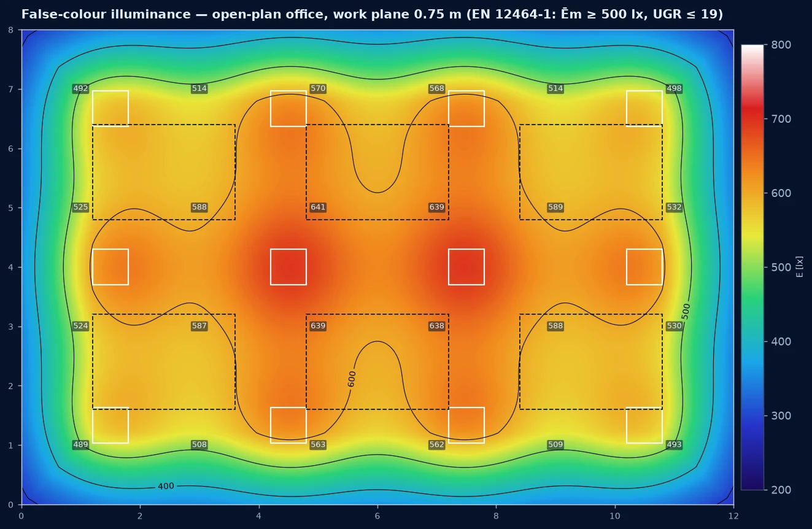Select the 492 lux point label
This screenshot has width=812, height=529.
(80, 89)
